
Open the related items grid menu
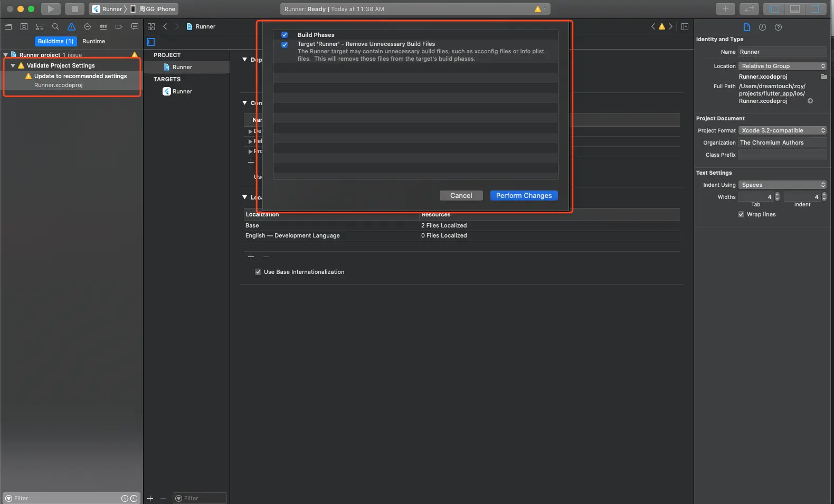pyautogui.click(x=151, y=26)
